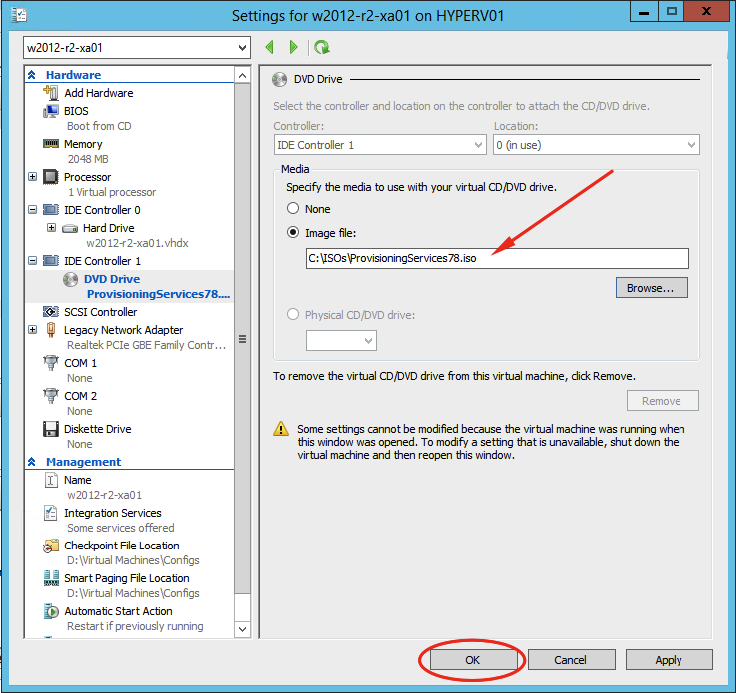
Task: Select the Physical CD/DVD drive radio button
Action: (x=293, y=314)
